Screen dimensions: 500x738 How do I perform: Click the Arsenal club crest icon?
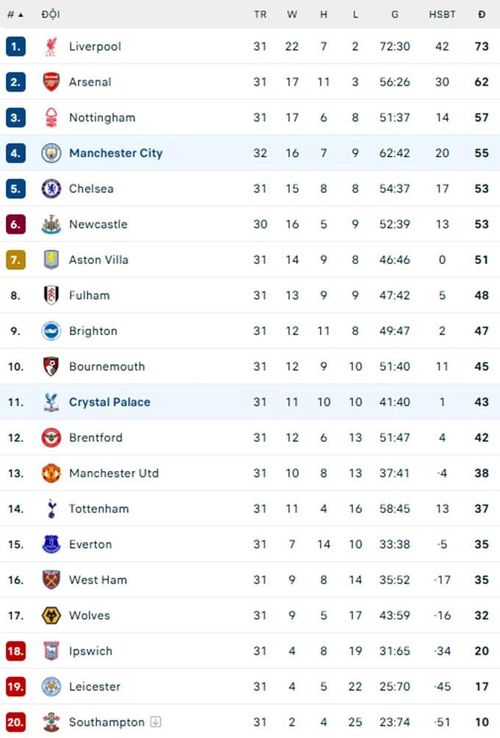[51, 82]
